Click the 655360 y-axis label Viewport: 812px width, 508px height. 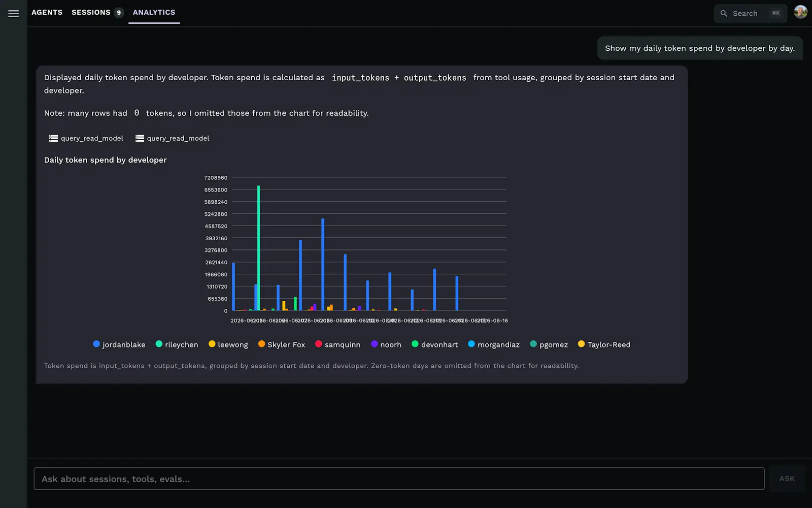click(x=217, y=299)
